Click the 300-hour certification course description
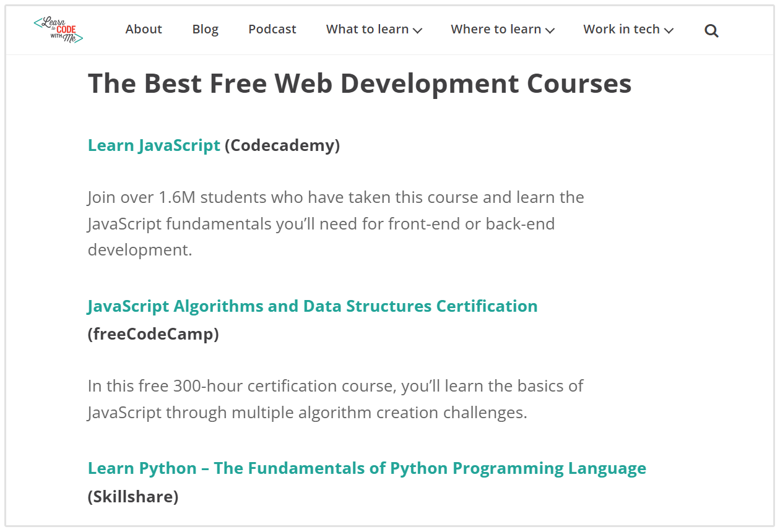The height and width of the screenshot is (532, 780). click(335, 399)
